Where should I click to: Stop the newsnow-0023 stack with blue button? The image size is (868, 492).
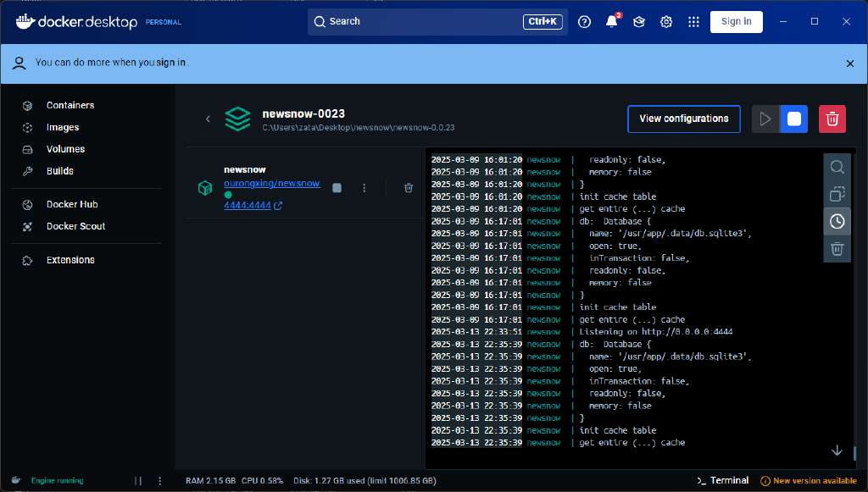point(793,119)
